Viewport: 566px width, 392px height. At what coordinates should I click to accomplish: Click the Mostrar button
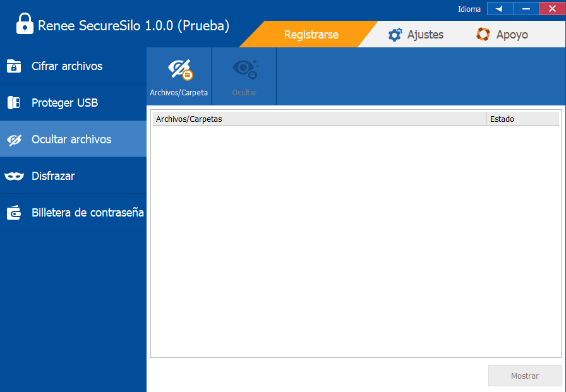(525, 376)
